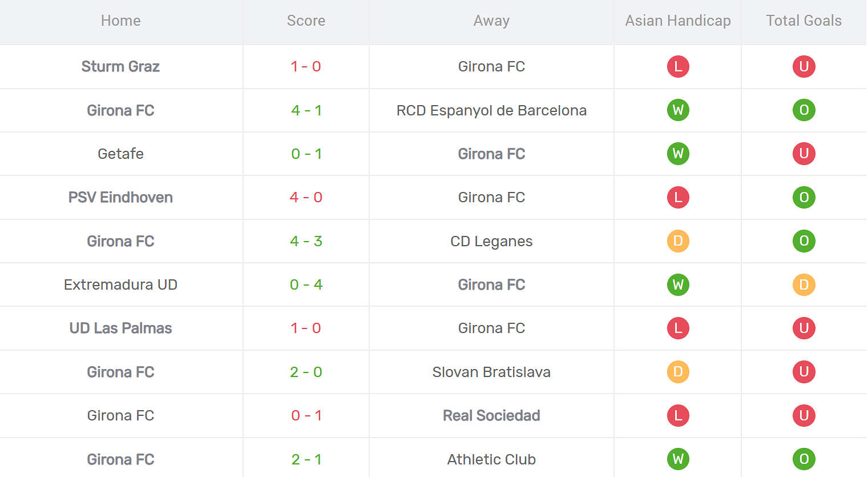Click the 0 - 4 score at Extremadura UD
Screen dimensions: 868x477
(x=306, y=284)
